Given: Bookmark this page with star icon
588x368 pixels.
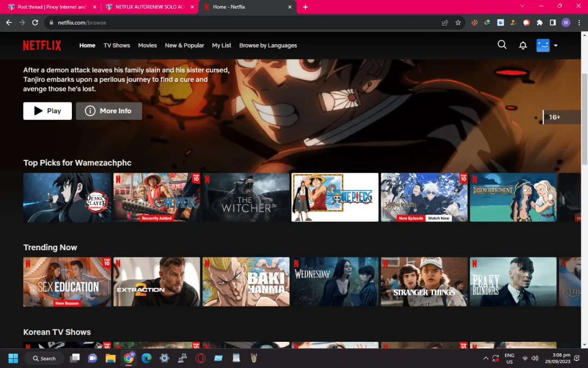Looking at the screenshot, I should 458,22.
